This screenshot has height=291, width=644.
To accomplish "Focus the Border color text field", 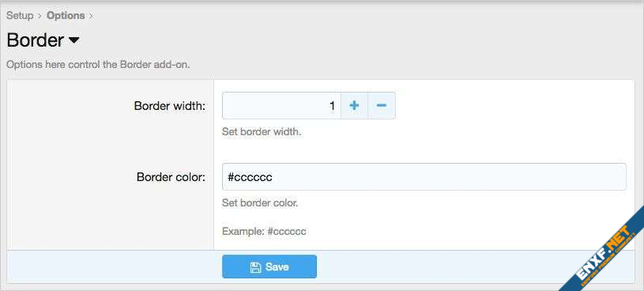I will pos(424,177).
